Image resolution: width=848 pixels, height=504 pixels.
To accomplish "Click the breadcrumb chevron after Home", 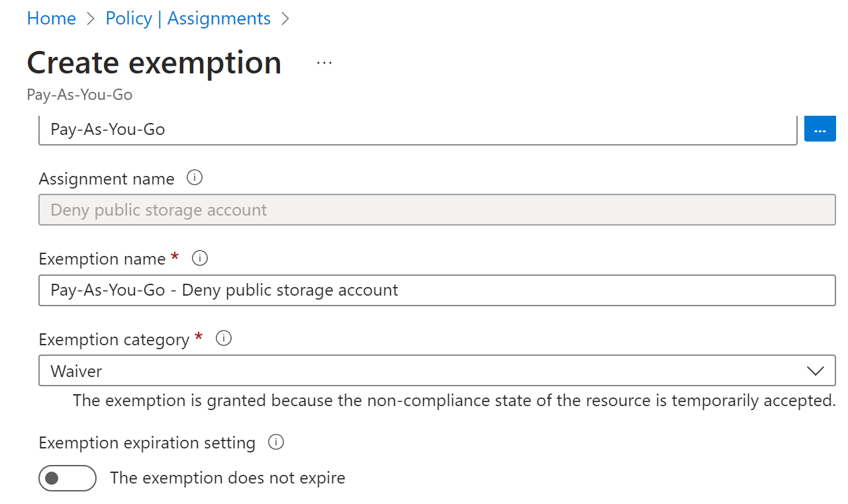I will coord(91,19).
